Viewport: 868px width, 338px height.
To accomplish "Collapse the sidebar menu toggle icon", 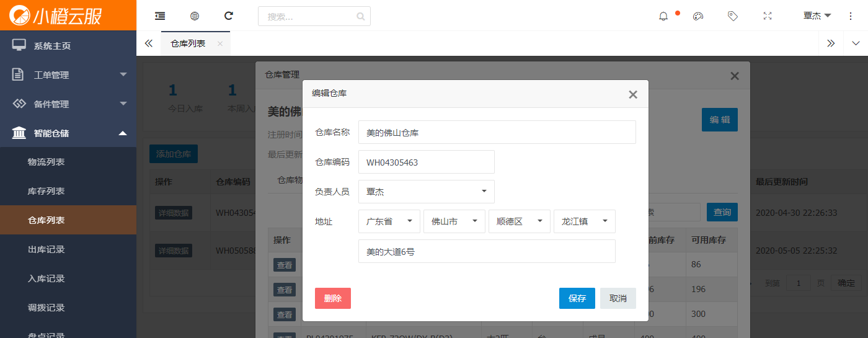I will coord(160,16).
